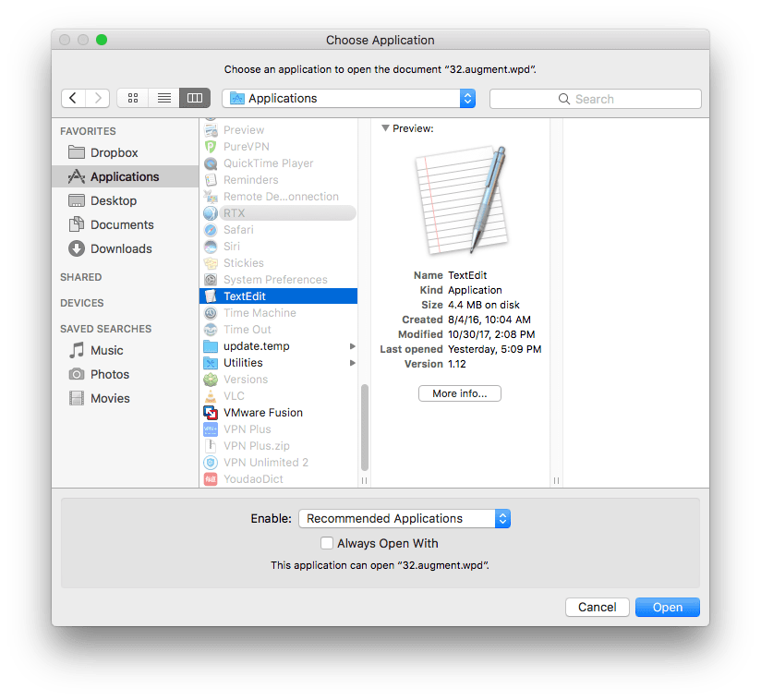761x700 pixels.
Task: Click the Cancel button
Action: [x=597, y=608]
